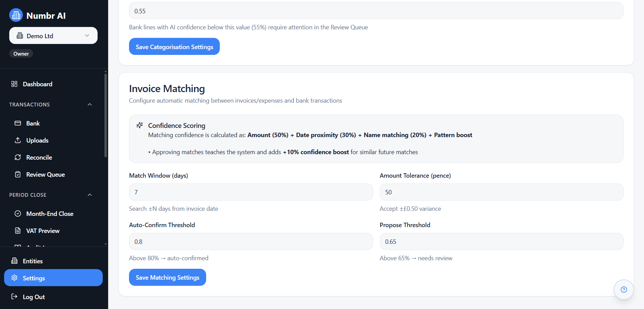Select the Settings gear icon
644x309 pixels.
(14, 278)
